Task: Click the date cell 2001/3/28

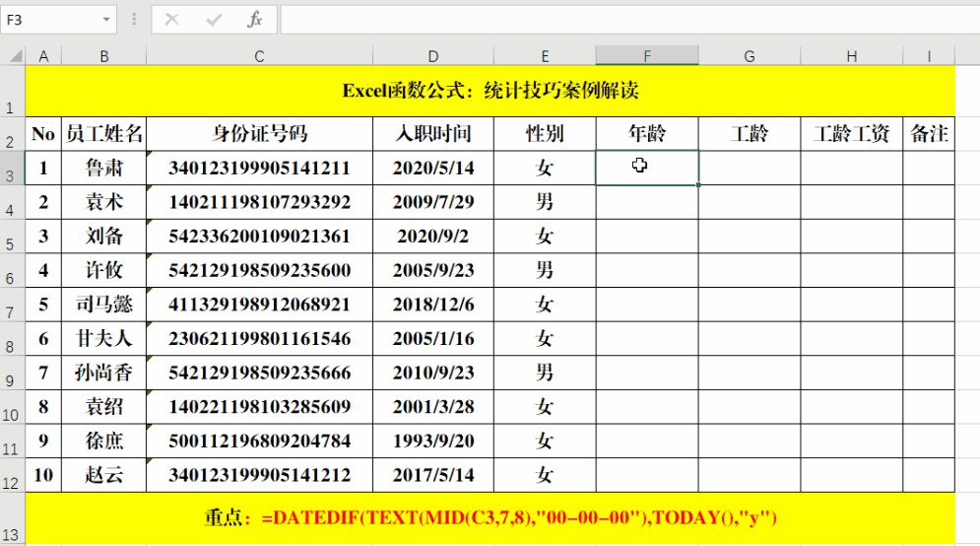Action: tap(433, 407)
